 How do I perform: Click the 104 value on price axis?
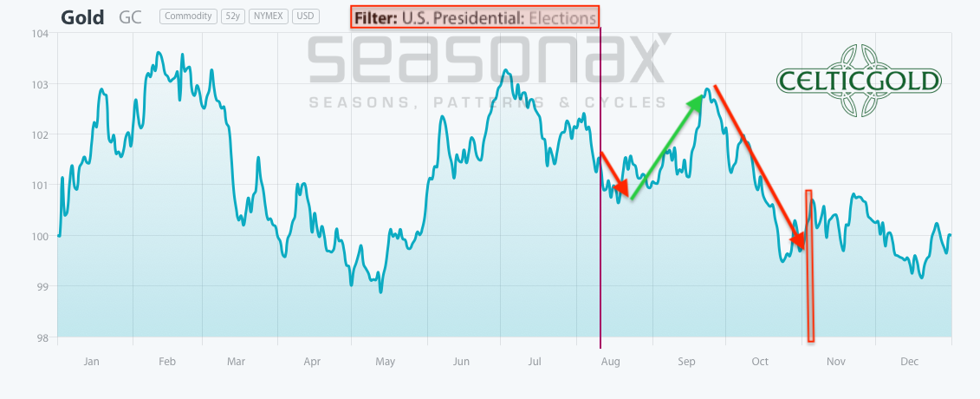(41, 34)
